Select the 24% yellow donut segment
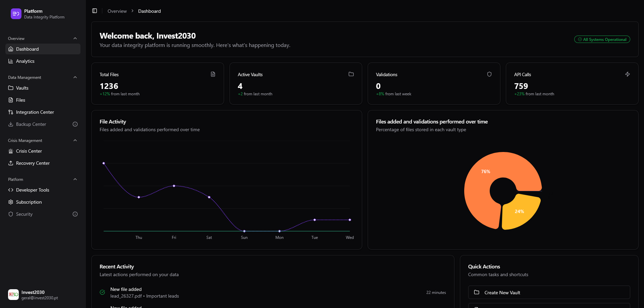 [520, 211]
